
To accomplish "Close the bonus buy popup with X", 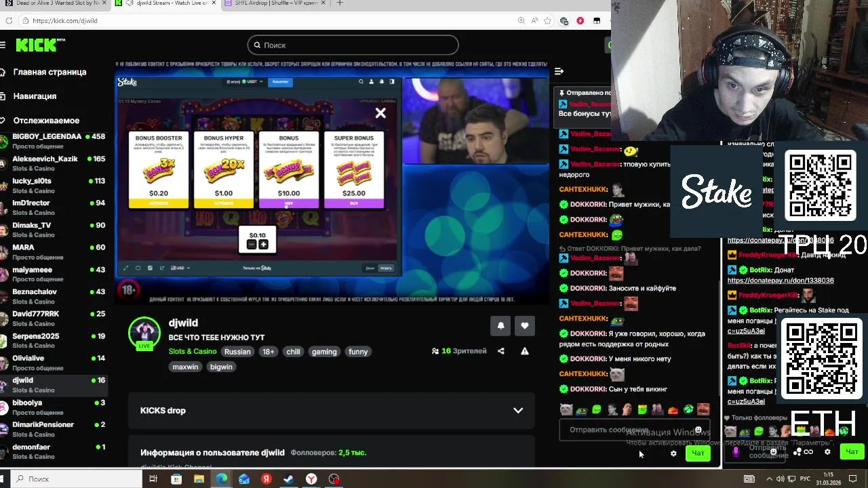I will 380,113.
